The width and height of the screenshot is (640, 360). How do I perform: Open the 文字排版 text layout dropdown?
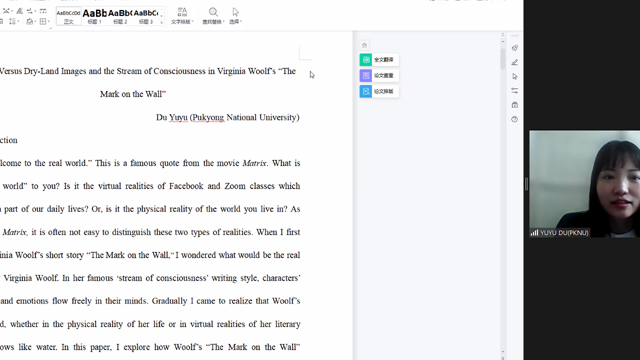click(182, 16)
